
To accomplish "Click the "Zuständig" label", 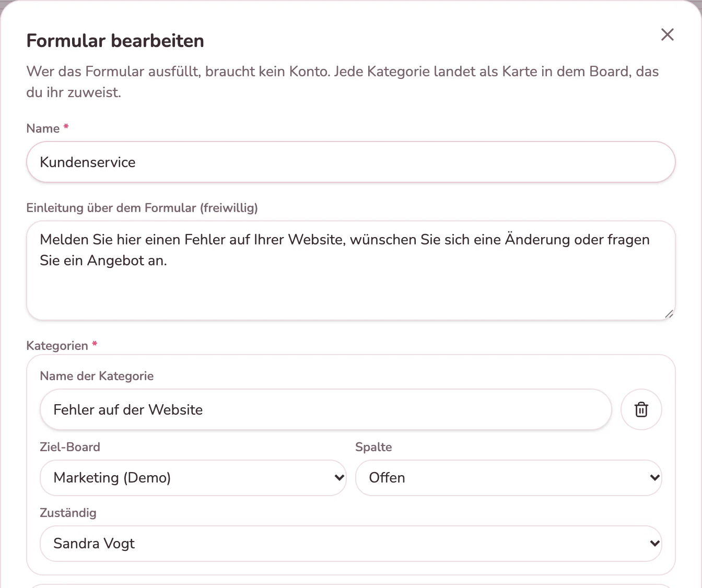I will pyautogui.click(x=68, y=513).
